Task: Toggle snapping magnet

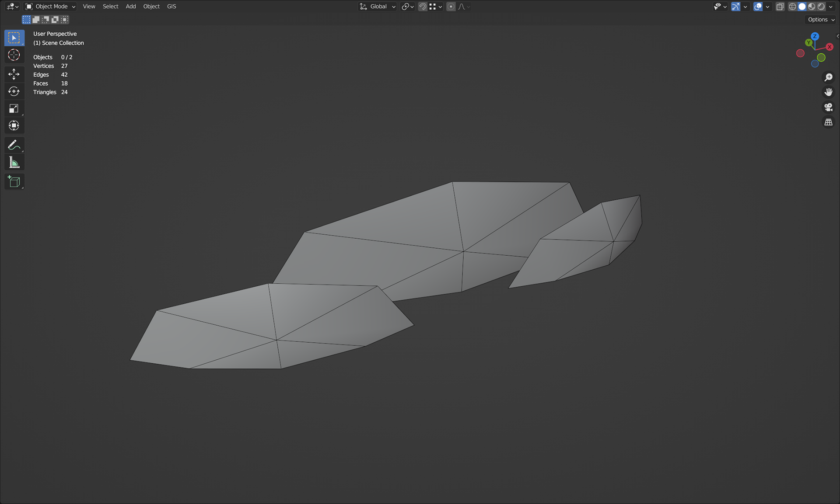Action: point(423,7)
